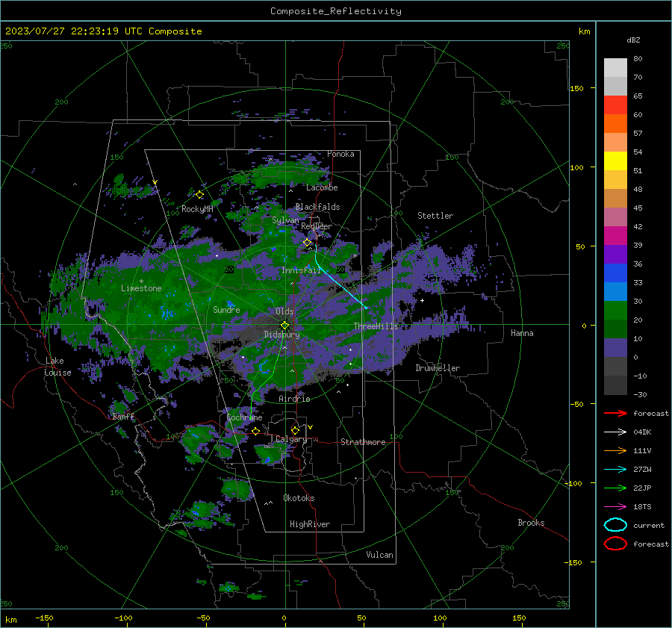Click the red forecast arrow in legend
The width and height of the screenshot is (672, 628).
615,413
